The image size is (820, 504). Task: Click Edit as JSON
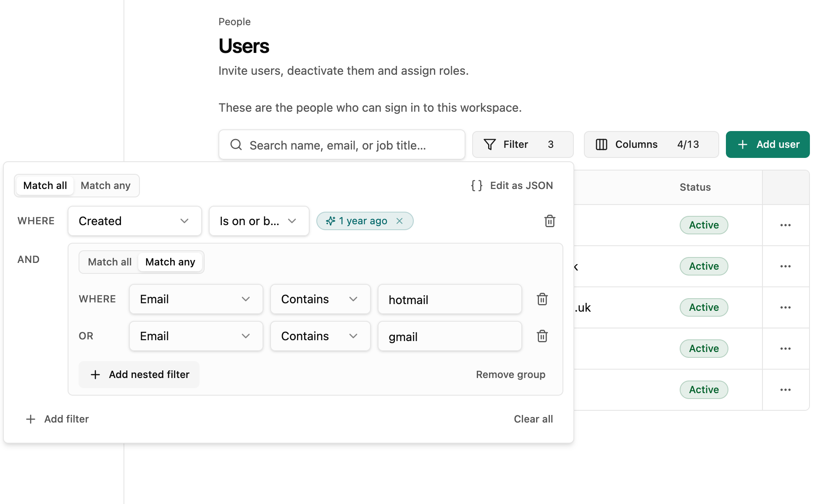click(x=512, y=186)
